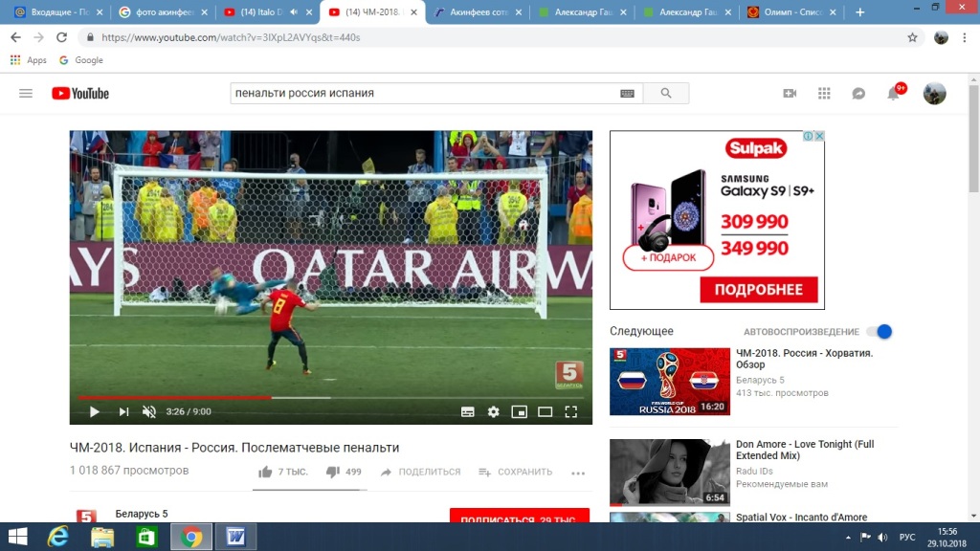Open the YouTube guide hamburger menu
The width and height of the screenshot is (980, 551).
(26, 93)
